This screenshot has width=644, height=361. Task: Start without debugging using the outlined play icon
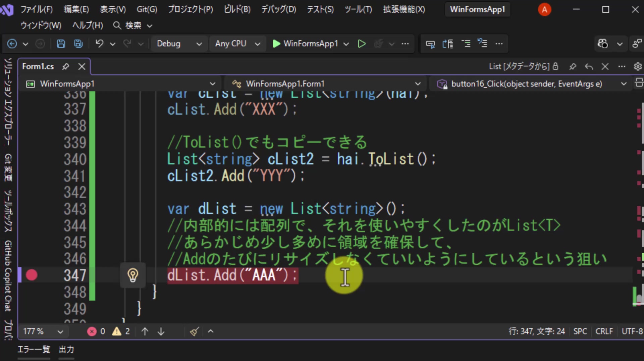362,44
